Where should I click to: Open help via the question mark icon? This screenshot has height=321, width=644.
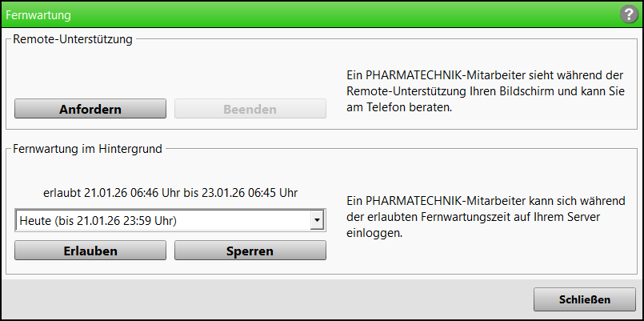(628, 14)
